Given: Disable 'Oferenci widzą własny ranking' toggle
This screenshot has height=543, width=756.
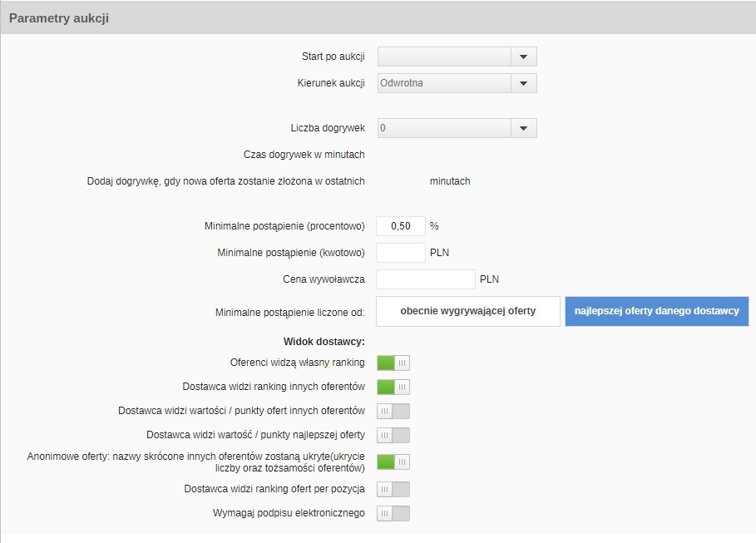Looking at the screenshot, I should click(393, 363).
